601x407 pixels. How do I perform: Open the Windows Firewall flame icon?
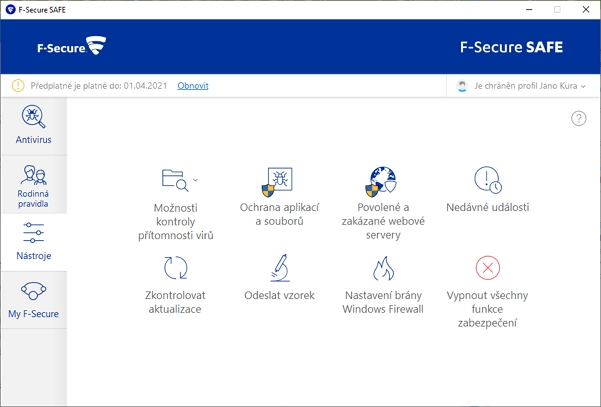[x=383, y=268]
